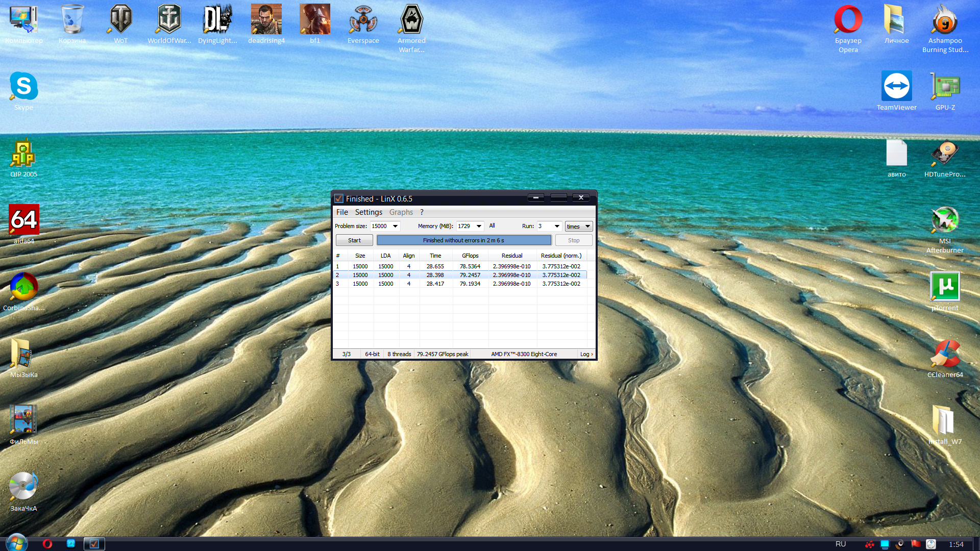
Task: Click the HDTunePro desktop icon
Action: [x=945, y=154]
